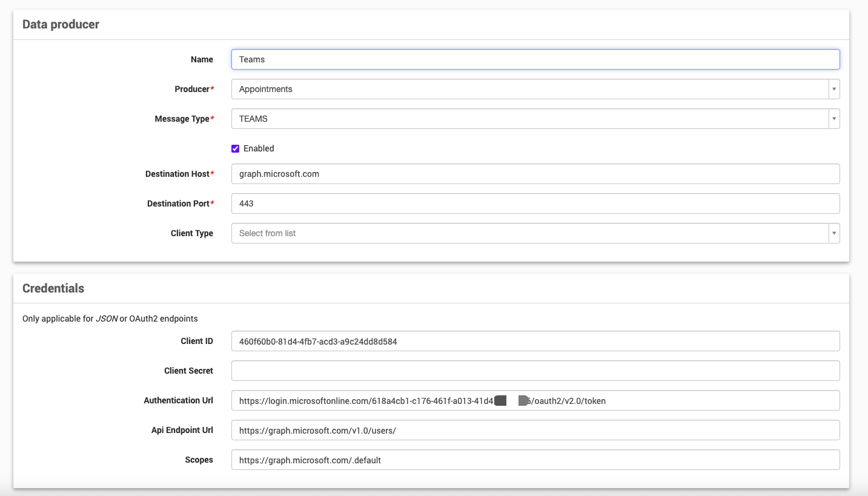
Task: Click the Data producer panel heading
Action: [61, 25]
